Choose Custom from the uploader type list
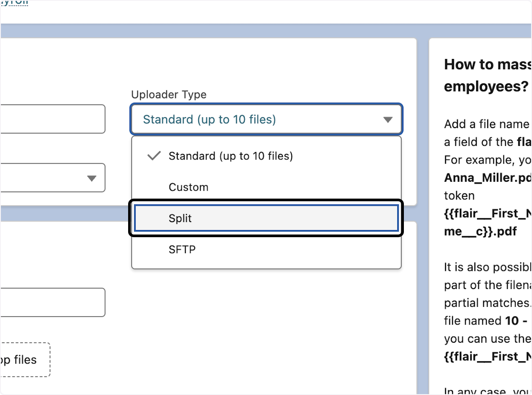This screenshot has width=532, height=395. [x=266, y=187]
